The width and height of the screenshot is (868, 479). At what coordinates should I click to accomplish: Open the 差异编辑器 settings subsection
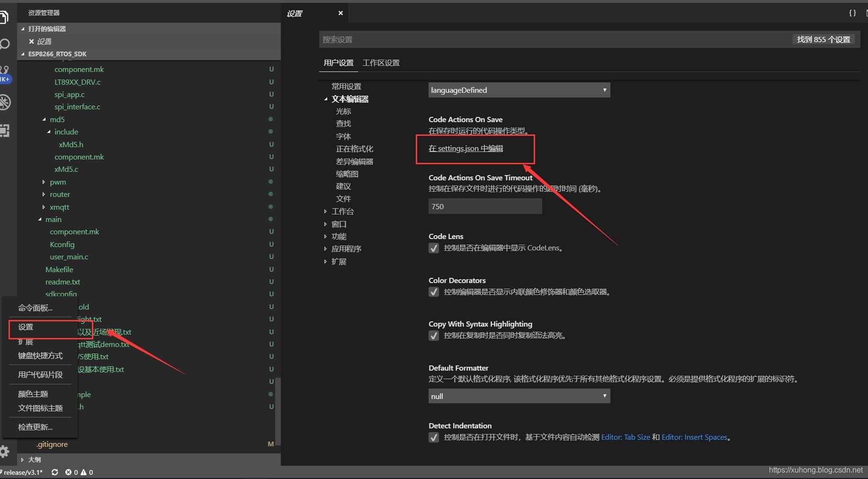(355, 162)
